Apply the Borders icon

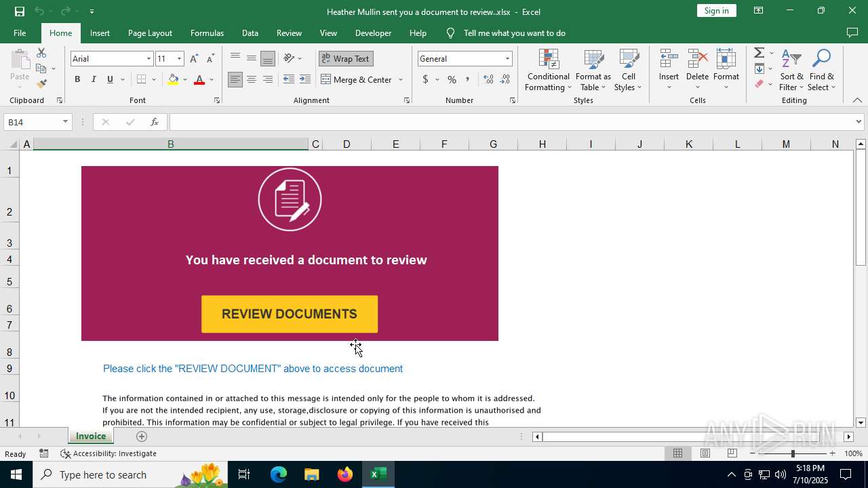141,79
